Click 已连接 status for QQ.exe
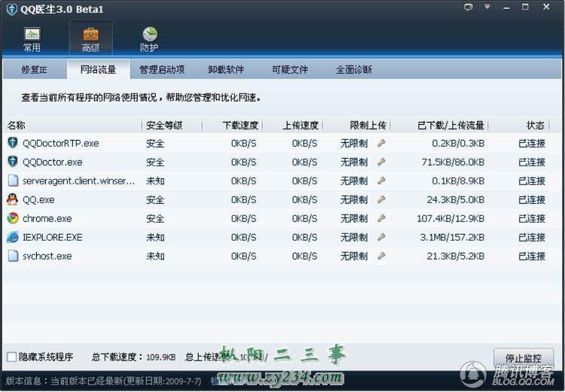Image resolution: width=565 pixels, height=392 pixels. click(x=532, y=199)
